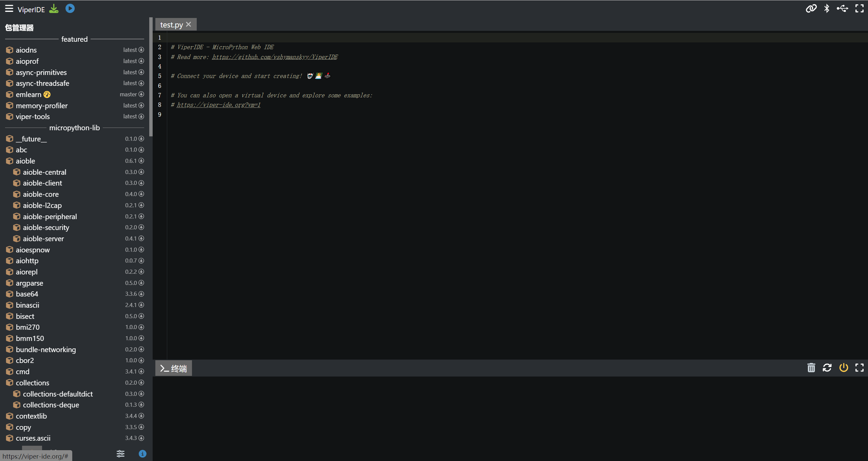The image size is (868, 461).
Task: Connect via WebREPL link icon
Action: [x=811, y=8]
